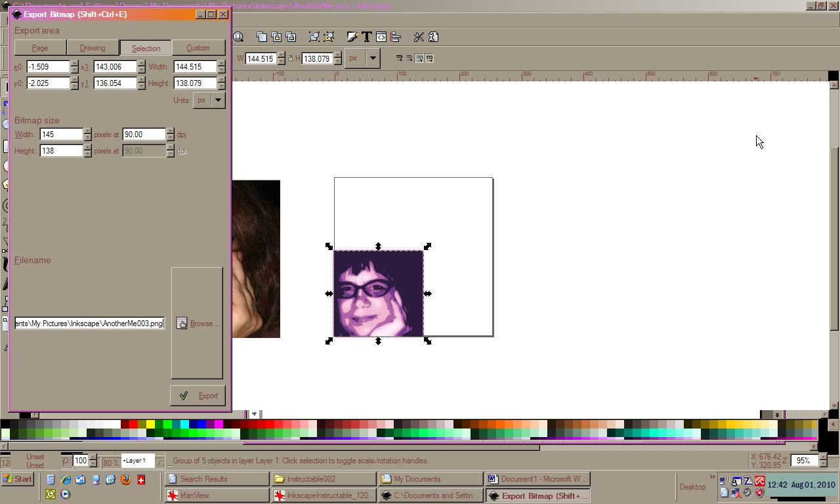Viewport: 840px width, 504px height.
Task: Pick the red swatch in the palette
Action: (x=133, y=425)
